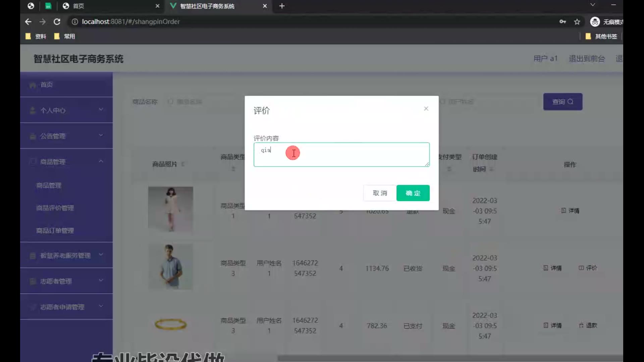Click the 智慧社区电子商务系统 header title
The image size is (644, 362).
point(78,59)
